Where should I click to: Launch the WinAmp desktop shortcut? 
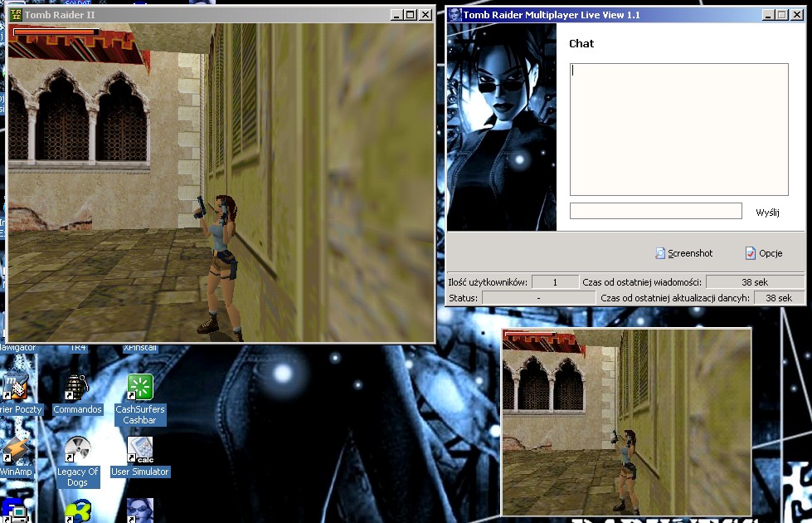click(x=16, y=457)
